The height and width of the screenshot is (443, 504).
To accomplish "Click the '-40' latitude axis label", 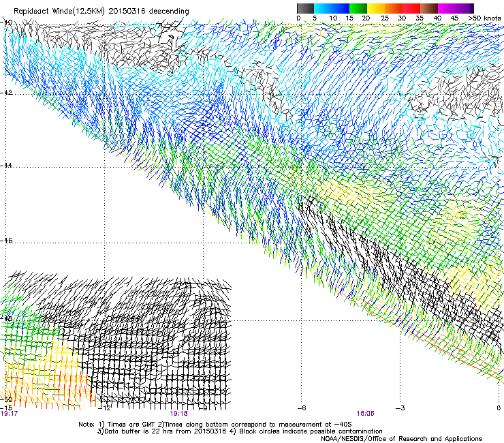I will click(6, 22).
